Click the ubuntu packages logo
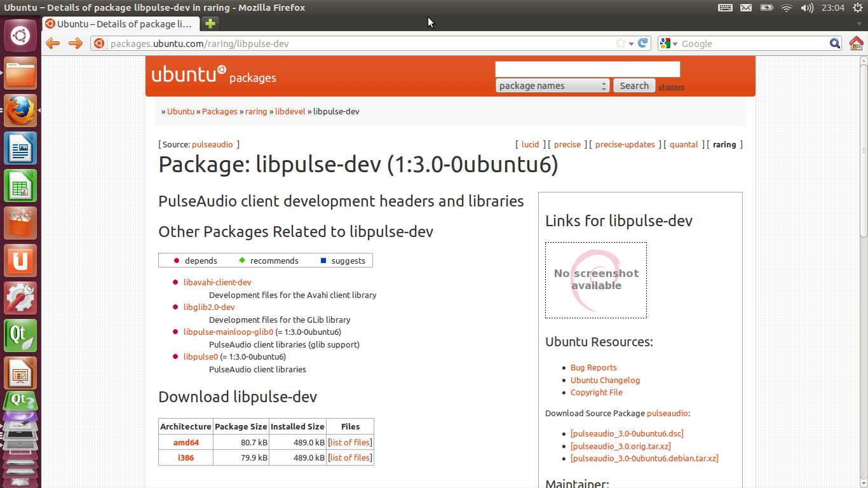 (214, 75)
